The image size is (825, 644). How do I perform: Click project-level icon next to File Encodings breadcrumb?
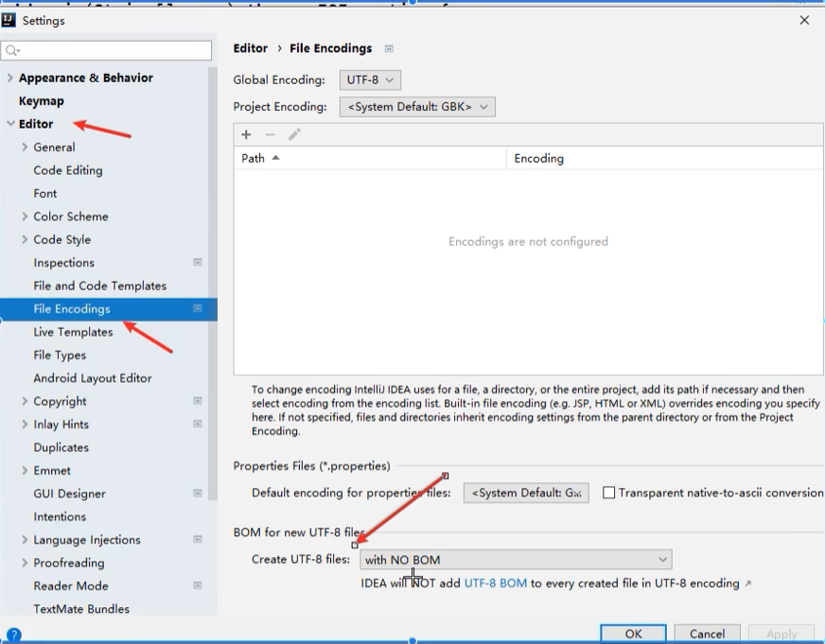click(x=389, y=49)
